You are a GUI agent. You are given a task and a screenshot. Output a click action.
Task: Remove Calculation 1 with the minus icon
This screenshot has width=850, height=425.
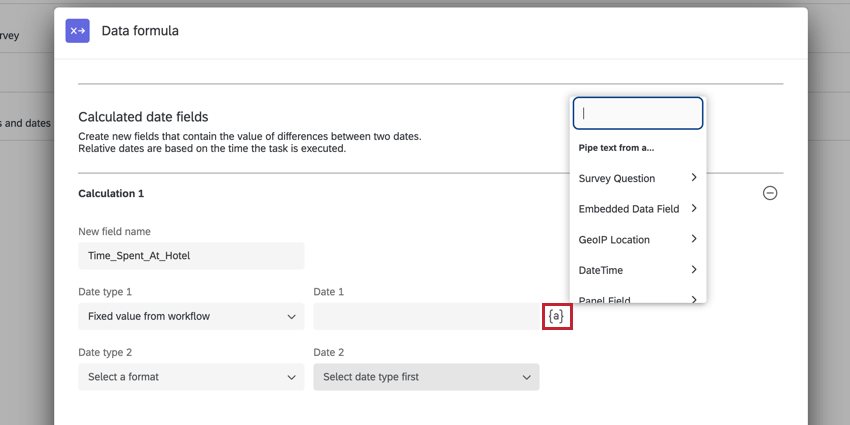770,193
